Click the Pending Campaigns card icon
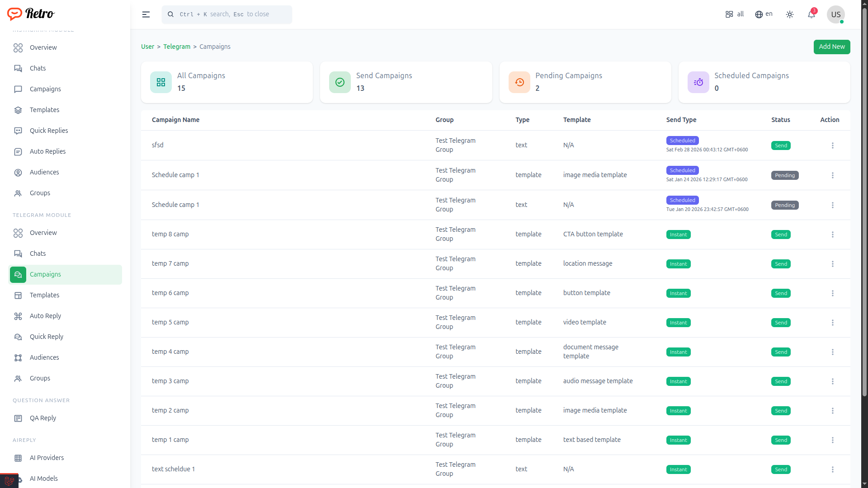868x488 pixels. click(x=519, y=82)
